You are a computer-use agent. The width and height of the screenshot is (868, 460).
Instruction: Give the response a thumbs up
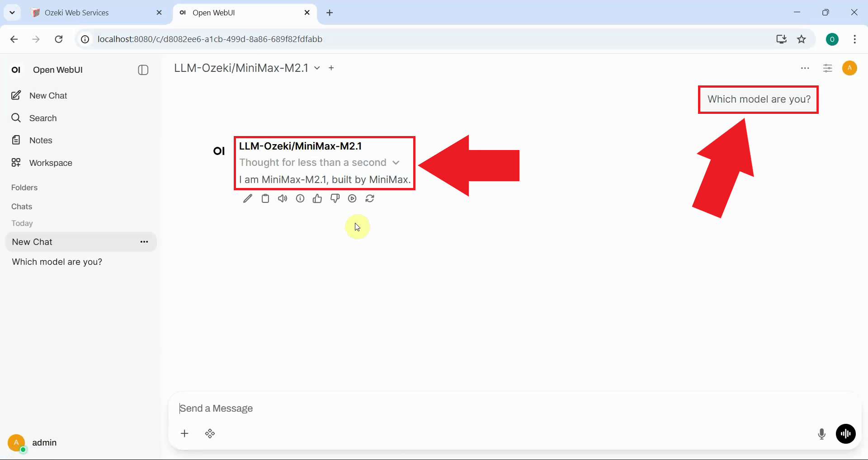pos(317,198)
